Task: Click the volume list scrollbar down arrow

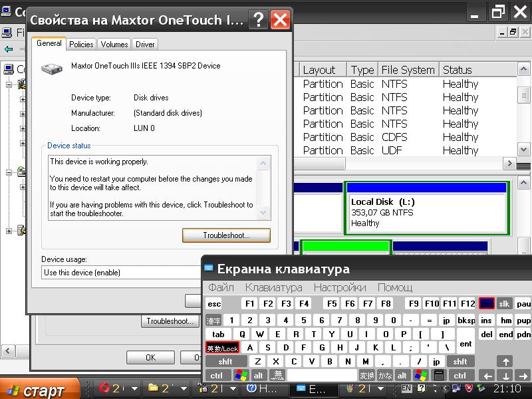Action: (523, 149)
